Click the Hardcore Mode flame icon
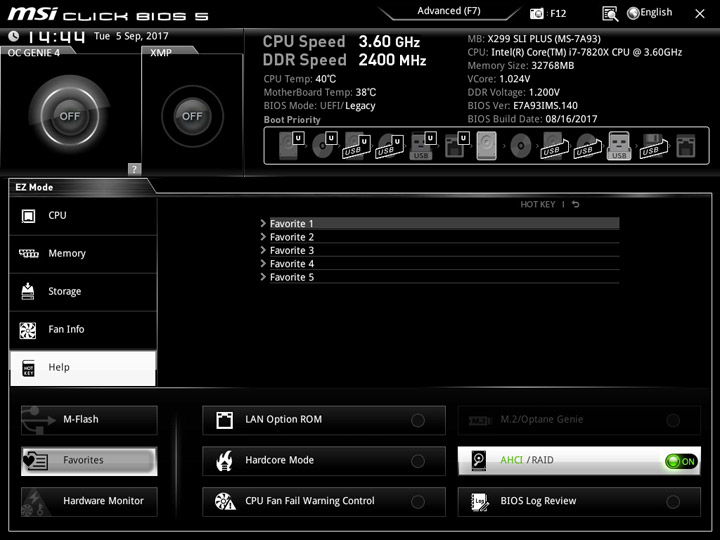This screenshot has height=540, width=720. click(224, 461)
